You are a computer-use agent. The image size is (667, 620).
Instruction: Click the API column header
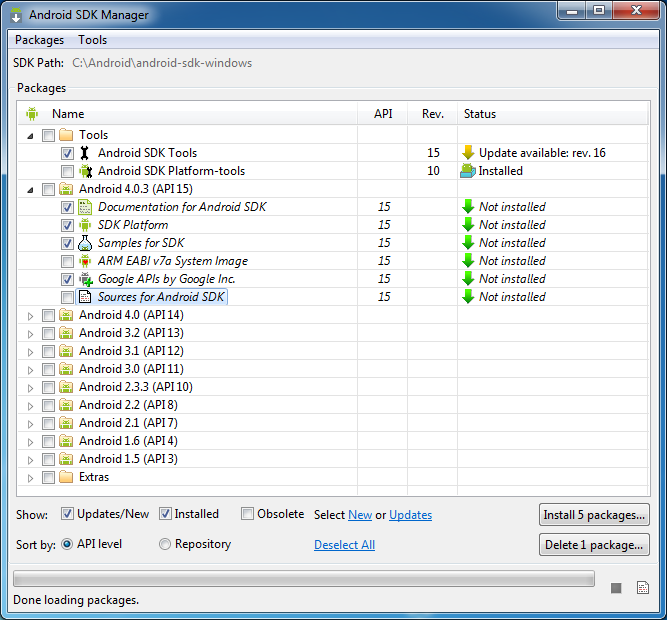pos(383,114)
